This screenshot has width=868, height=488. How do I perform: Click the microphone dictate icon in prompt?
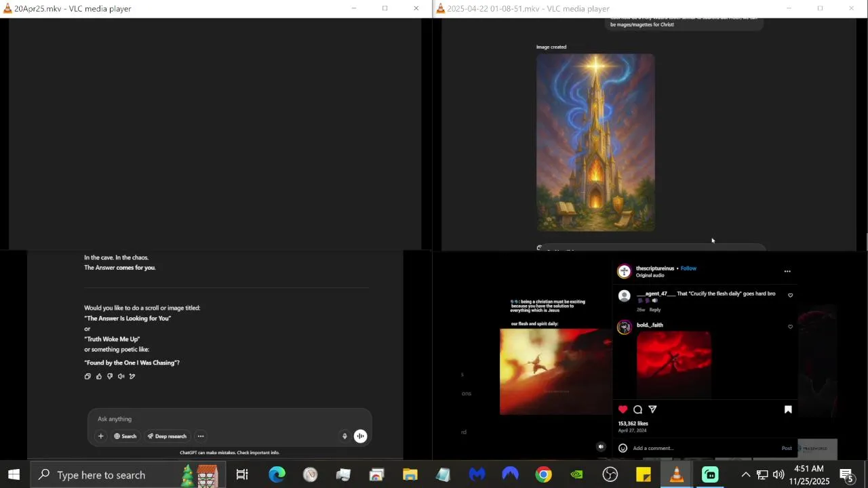(344, 436)
